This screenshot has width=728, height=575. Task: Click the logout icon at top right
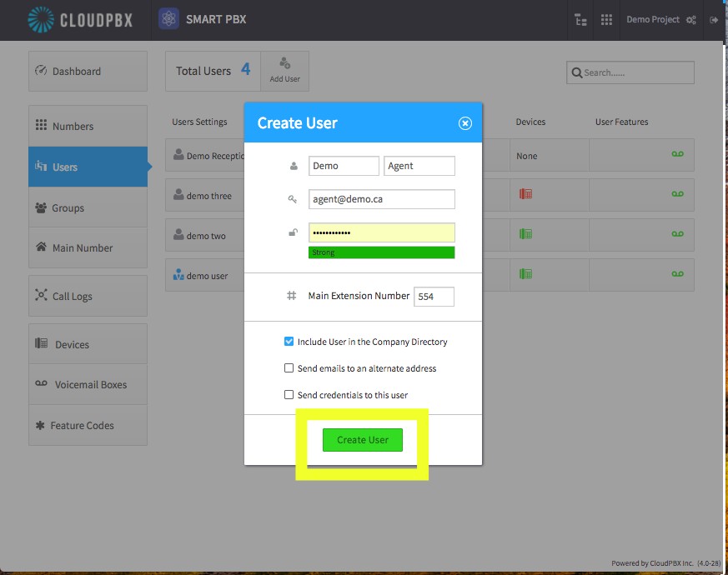click(714, 20)
